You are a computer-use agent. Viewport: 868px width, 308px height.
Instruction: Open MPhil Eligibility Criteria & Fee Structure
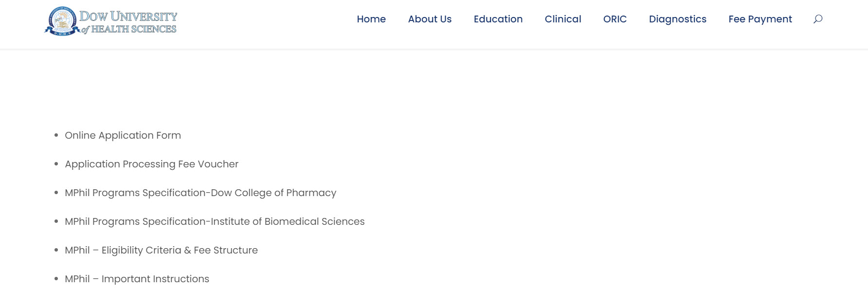tap(161, 250)
